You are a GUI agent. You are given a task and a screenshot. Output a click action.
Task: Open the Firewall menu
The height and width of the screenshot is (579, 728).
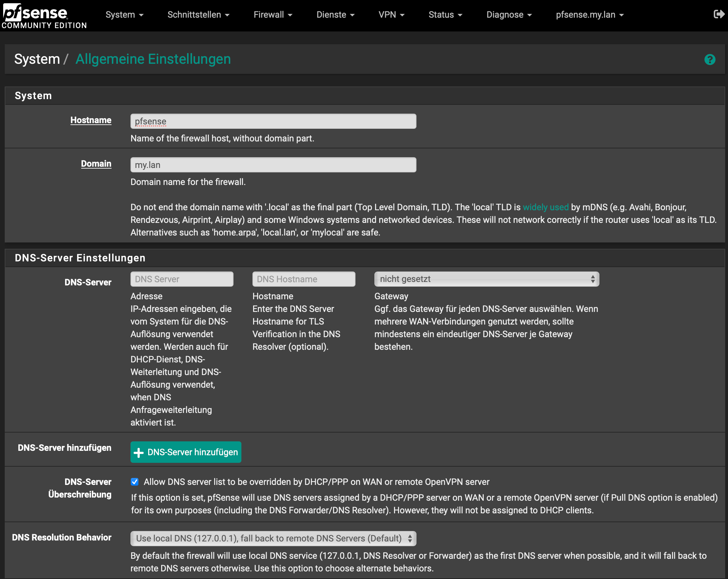pyautogui.click(x=273, y=15)
